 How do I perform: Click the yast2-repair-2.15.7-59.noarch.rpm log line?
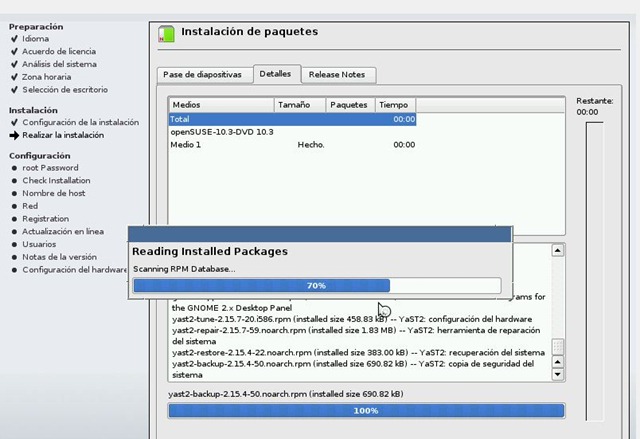tap(356, 336)
